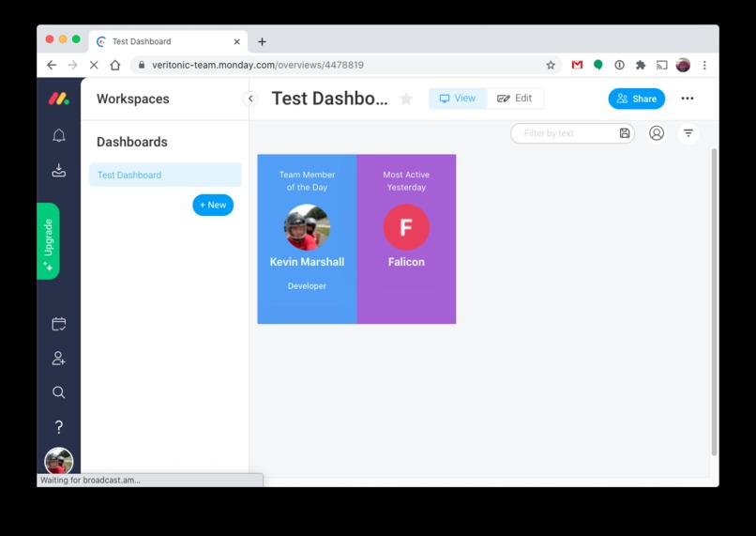Open the advanced filter icon
Viewport: 756px width, 536px height.
688,133
